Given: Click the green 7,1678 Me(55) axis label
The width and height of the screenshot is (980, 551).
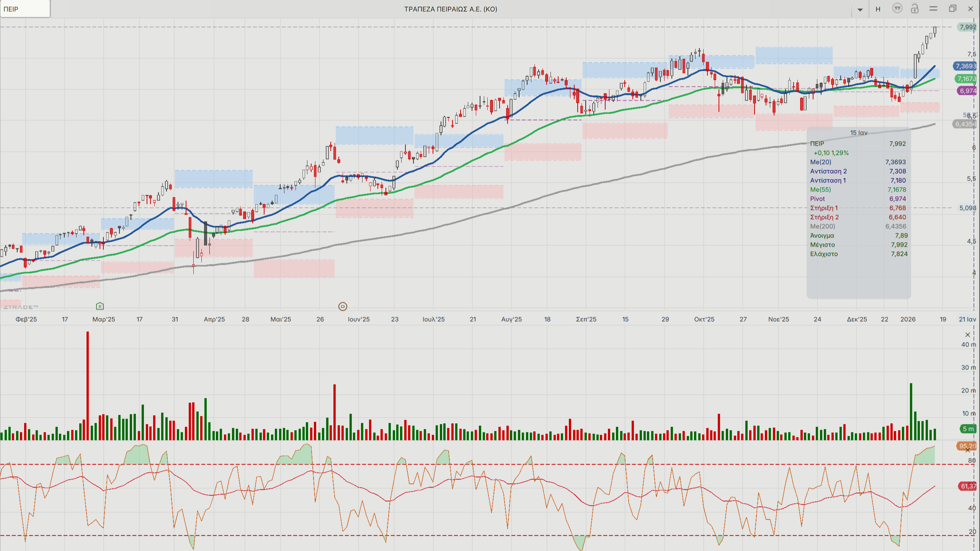Looking at the screenshot, I should 966,79.
